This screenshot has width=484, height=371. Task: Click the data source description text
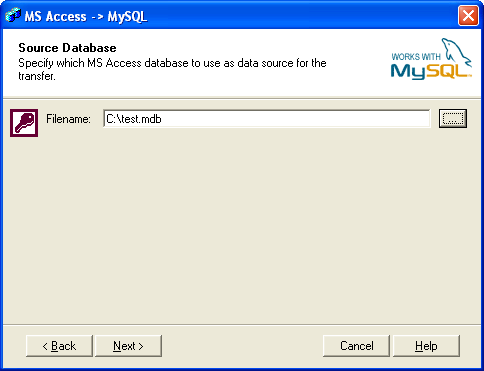point(172,69)
